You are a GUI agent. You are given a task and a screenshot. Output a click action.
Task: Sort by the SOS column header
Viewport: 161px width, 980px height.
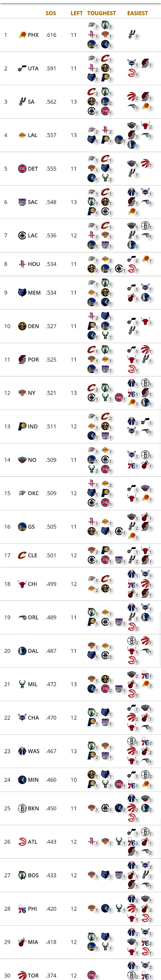click(51, 13)
